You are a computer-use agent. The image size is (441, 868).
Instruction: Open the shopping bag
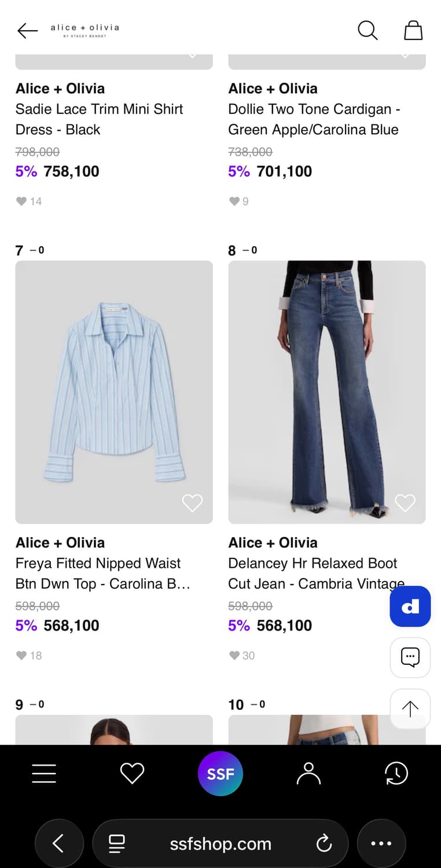(x=413, y=30)
